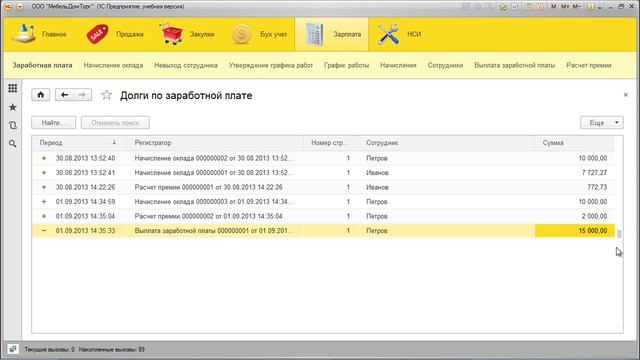
Task: Open favorites star in left sidebar
Action: [13, 107]
